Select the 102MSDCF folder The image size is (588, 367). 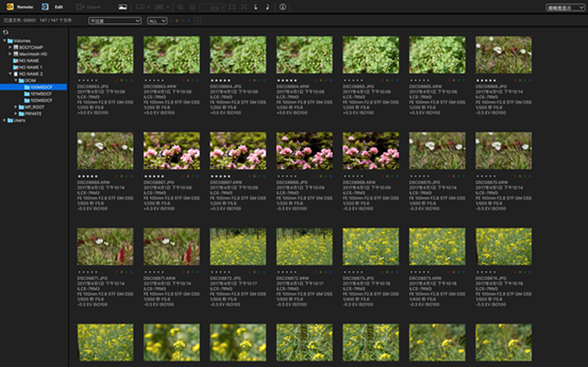(38, 100)
